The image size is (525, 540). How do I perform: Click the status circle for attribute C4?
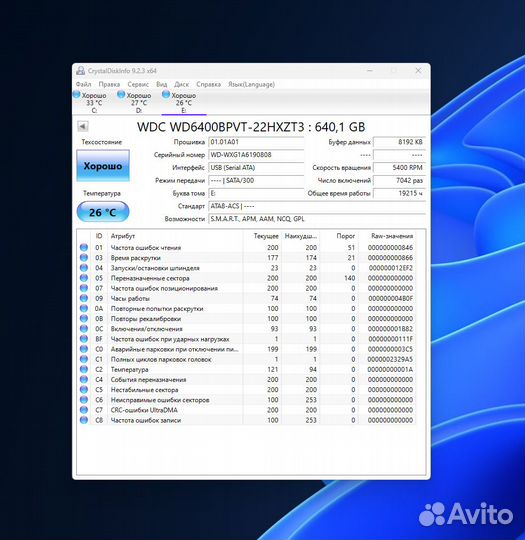tap(84, 380)
